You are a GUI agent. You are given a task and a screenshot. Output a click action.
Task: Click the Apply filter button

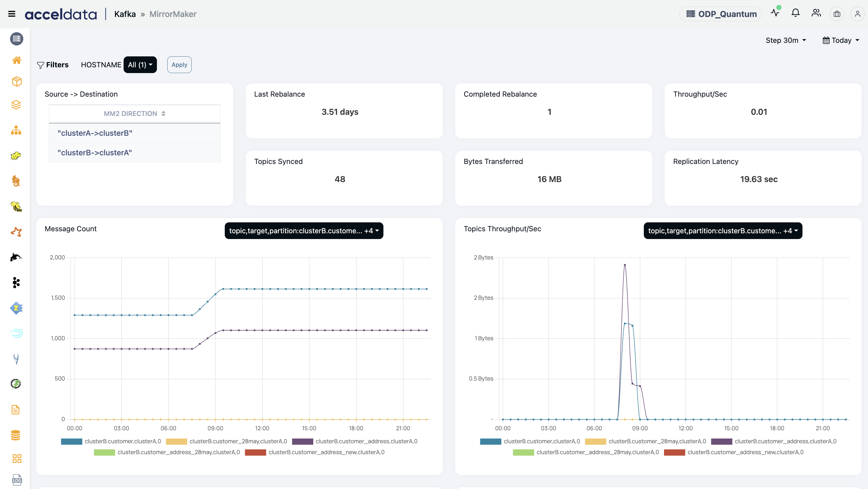click(179, 65)
